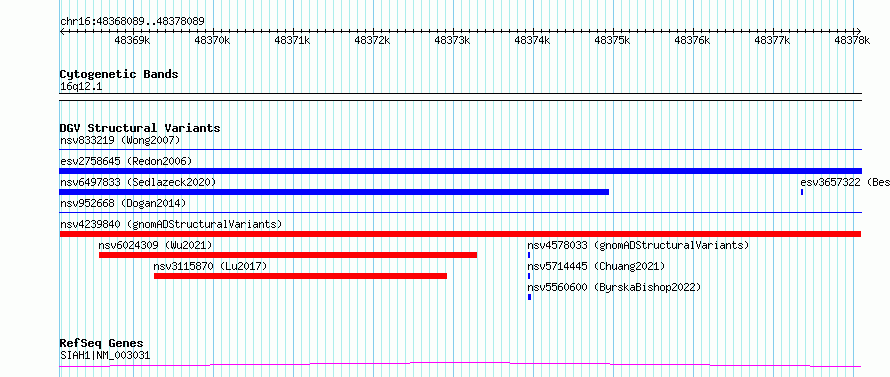Click the 48378k ruler tick label
890x377 pixels.
pyautogui.click(x=852, y=40)
